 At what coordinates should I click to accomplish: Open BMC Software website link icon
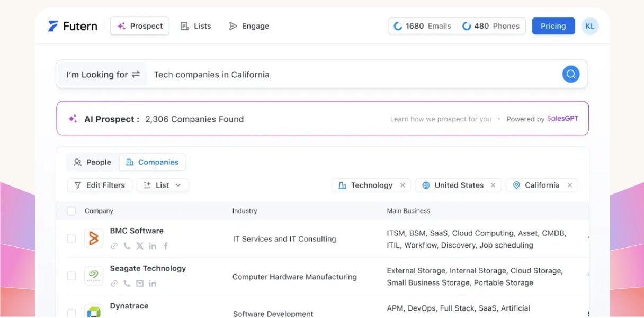point(114,246)
